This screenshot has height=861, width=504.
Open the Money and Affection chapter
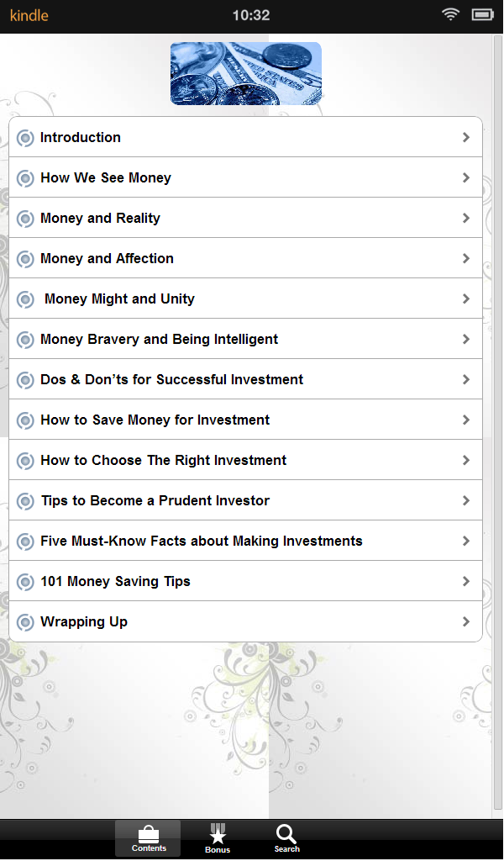coord(245,258)
